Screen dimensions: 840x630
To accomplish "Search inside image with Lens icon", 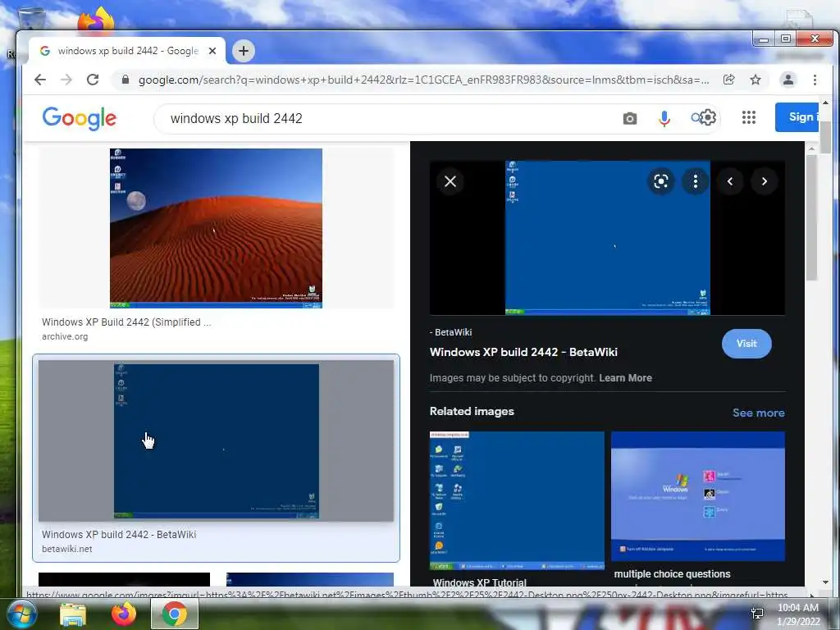I will pyautogui.click(x=661, y=181).
